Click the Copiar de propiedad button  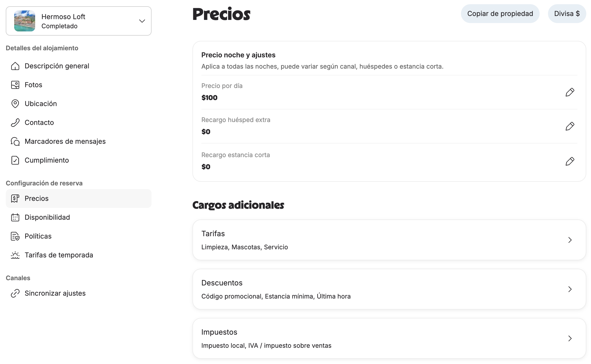click(x=500, y=14)
